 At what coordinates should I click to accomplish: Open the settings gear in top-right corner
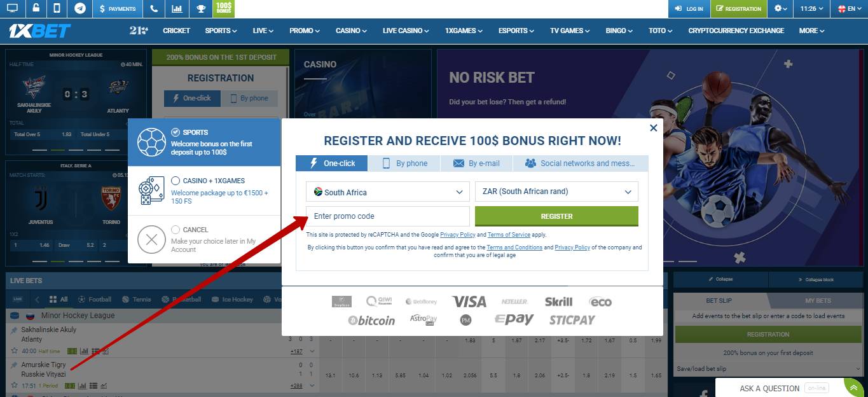point(780,9)
